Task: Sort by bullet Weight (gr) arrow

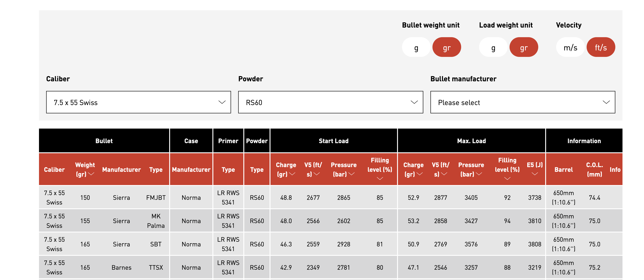Action: pyautogui.click(x=91, y=174)
